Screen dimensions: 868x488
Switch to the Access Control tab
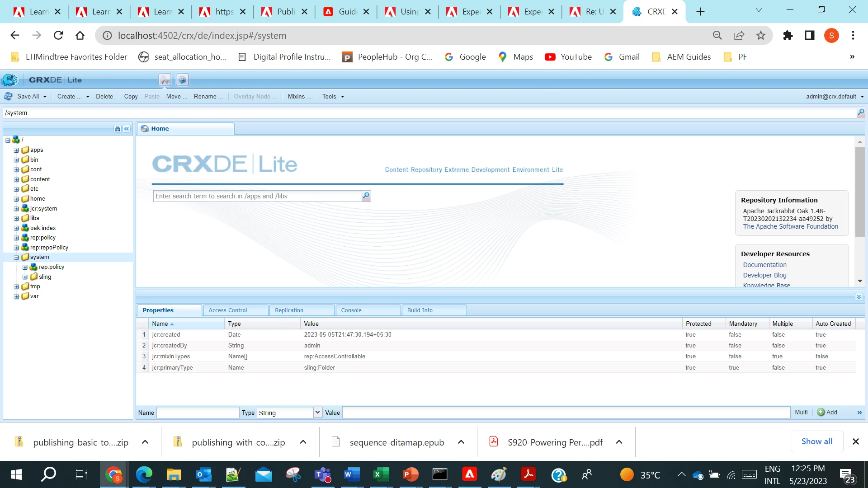click(228, 310)
